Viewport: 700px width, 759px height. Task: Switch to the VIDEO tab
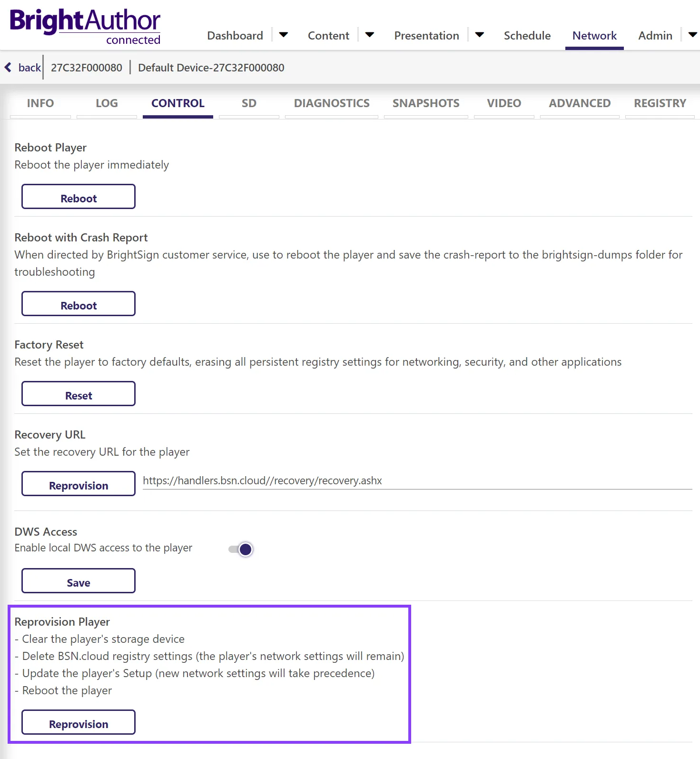504,103
